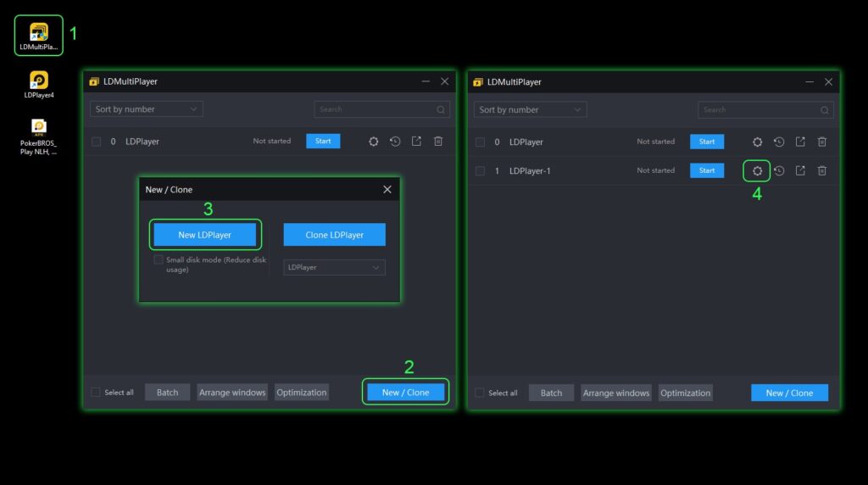The image size is (868, 485).
Task: Click New LDPlayer button
Action: (x=205, y=235)
